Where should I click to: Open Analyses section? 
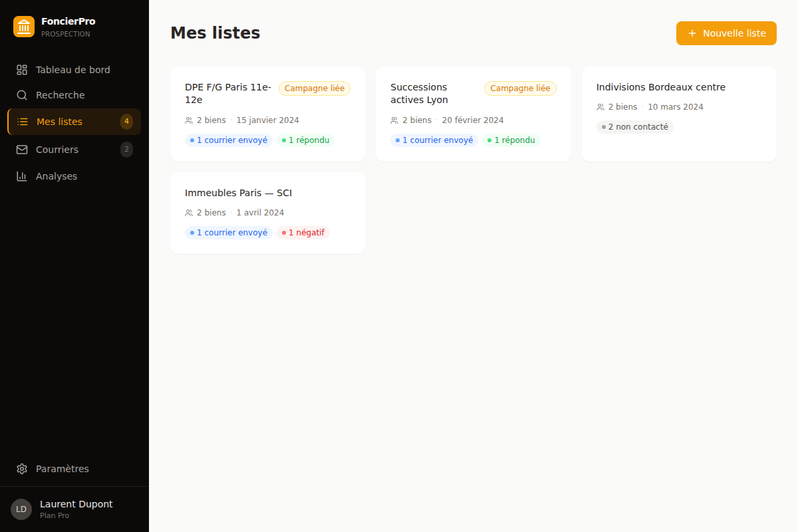74,176
